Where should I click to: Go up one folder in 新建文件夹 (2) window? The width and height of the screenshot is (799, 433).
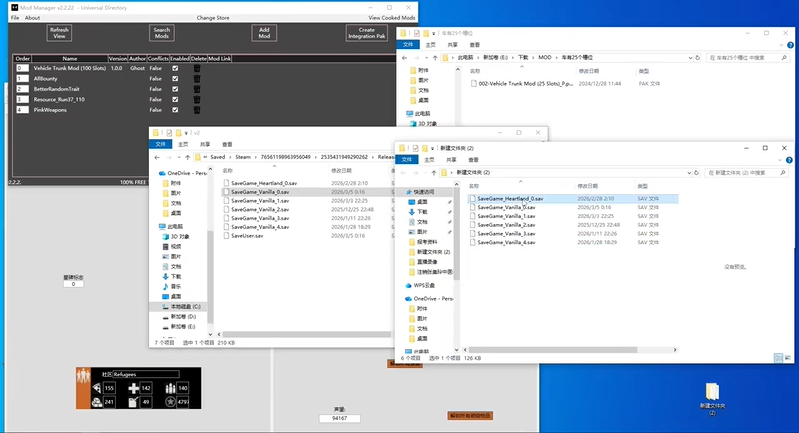tap(434, 173)
